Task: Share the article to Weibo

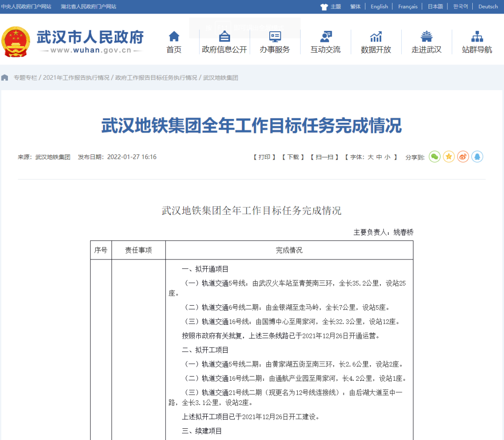Action: 463,157
